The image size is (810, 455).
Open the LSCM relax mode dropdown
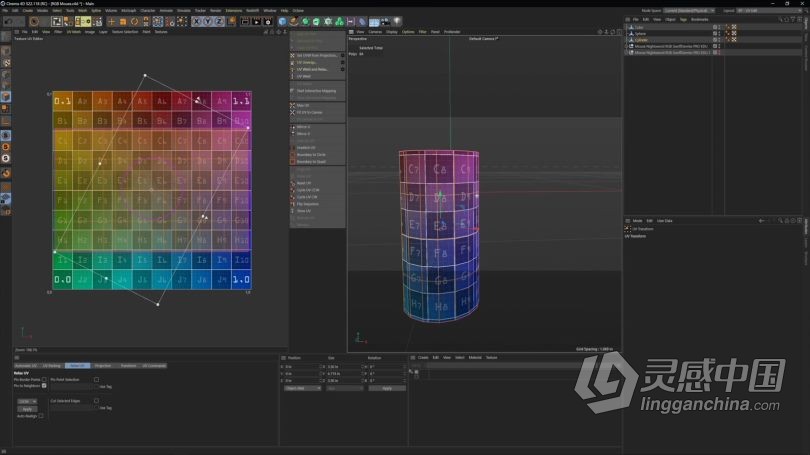pyautogui.click(x=27, y=401)
